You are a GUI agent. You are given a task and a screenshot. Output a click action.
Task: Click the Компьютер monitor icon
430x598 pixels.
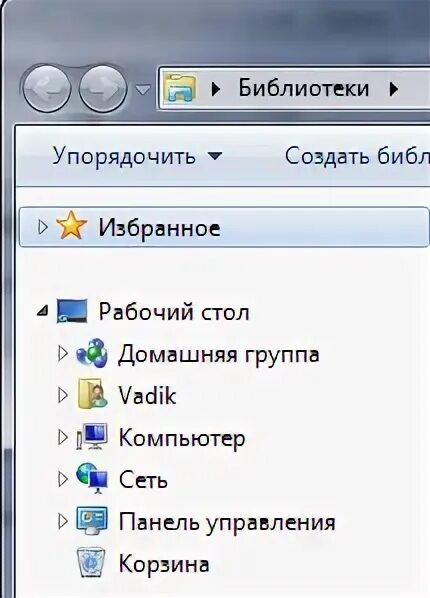tap(92, 437)
